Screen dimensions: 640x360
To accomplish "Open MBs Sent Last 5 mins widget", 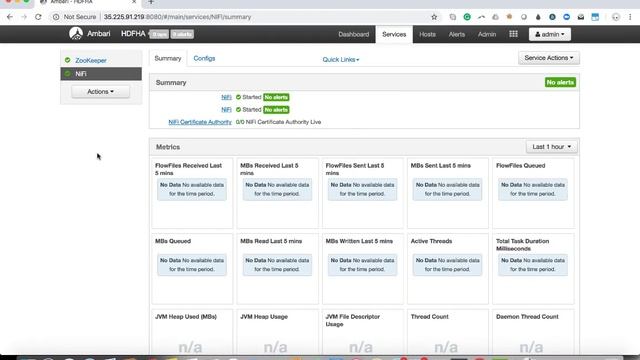I will point(448,193).
